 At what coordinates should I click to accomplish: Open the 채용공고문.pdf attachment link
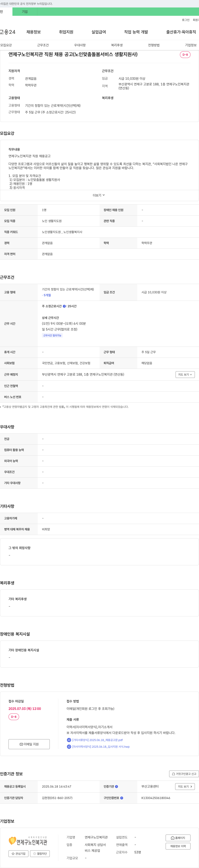click(x=97, y=740)
